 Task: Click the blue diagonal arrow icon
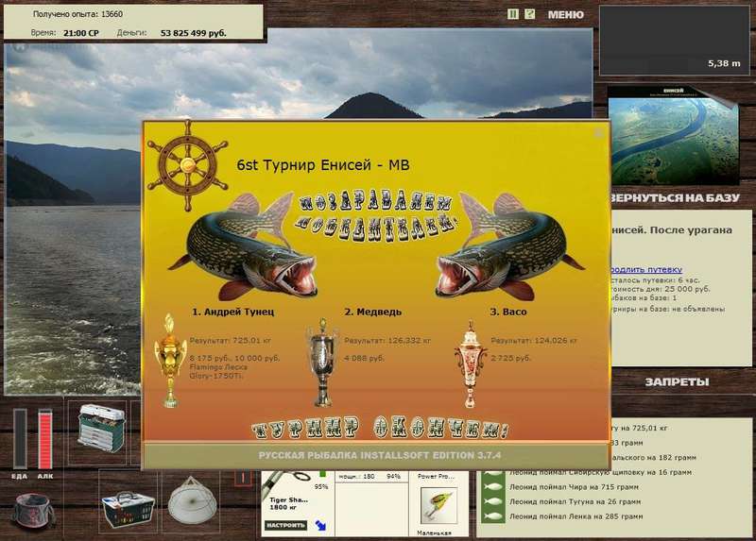320,525
